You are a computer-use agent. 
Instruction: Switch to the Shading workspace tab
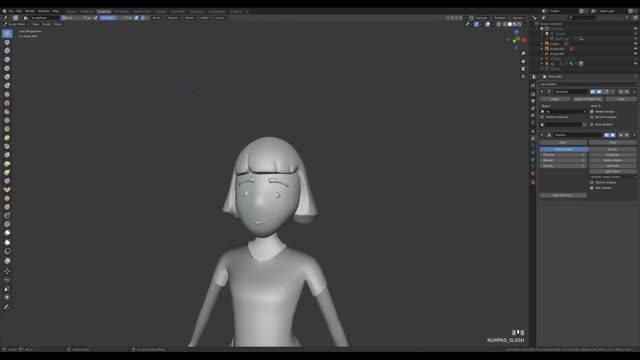pyautogui.click(x=161, y=11)
